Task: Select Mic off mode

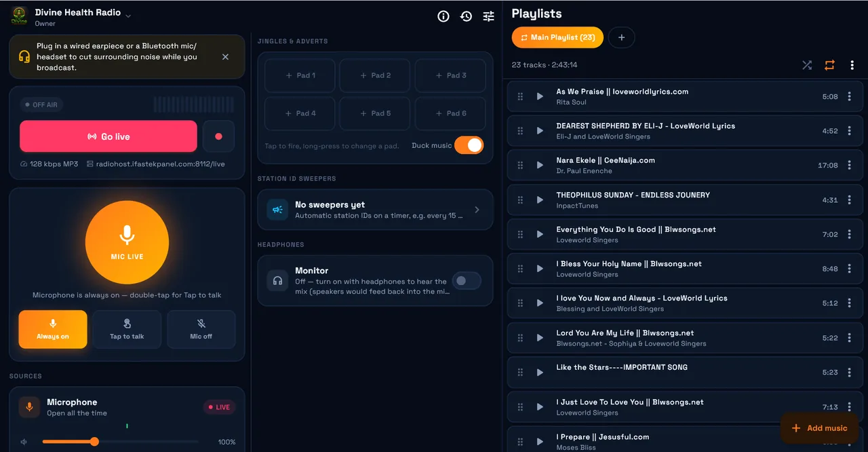Action: 201,329
